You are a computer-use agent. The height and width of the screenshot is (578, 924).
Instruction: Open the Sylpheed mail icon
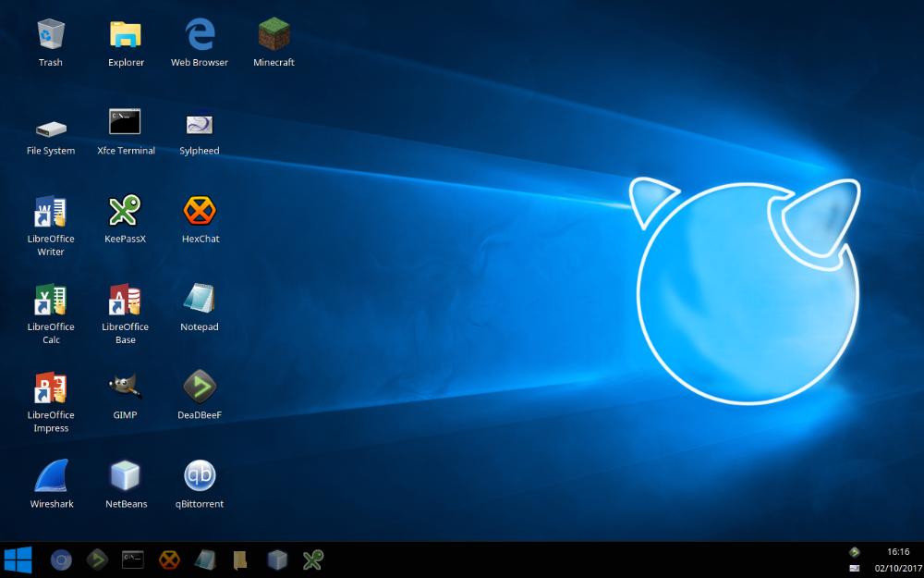click(x=200, y=124)
